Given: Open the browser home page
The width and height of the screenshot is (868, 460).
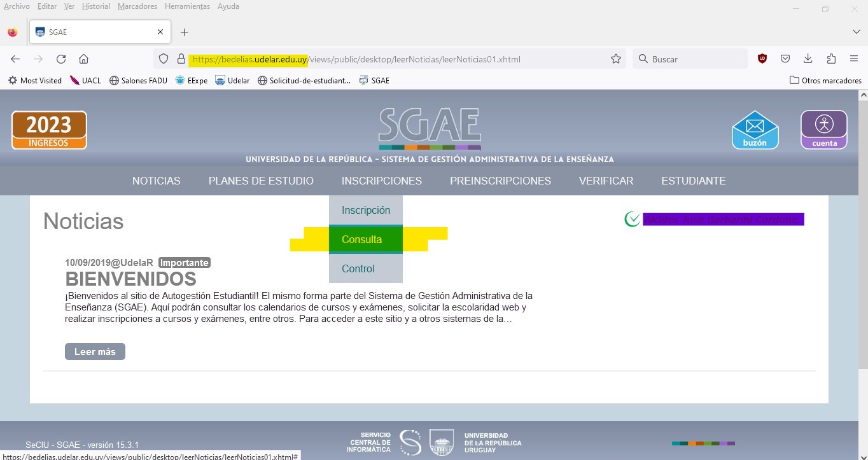Looking at the screenshot, I should pyautogui.click(x=83, y=59).
